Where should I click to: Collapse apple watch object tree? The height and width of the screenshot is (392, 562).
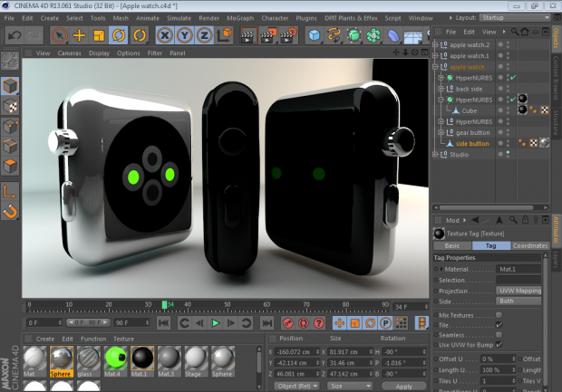coord(435,67)
